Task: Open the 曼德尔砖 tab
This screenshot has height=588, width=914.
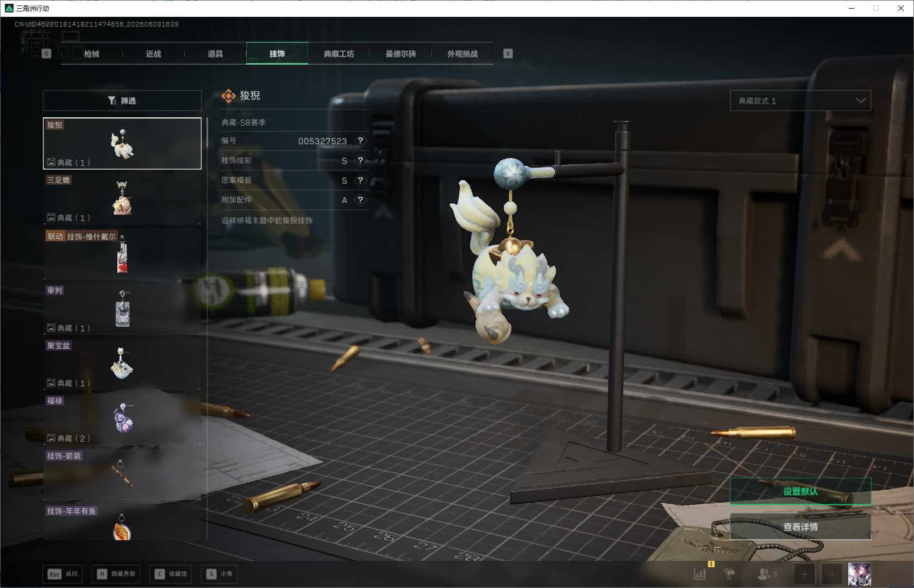Action: 400,54
